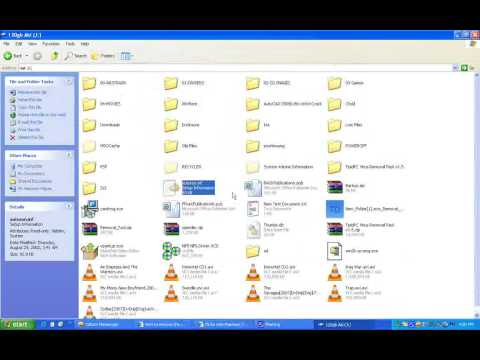The image size is (480, 360).
Task: Select the highlighted autorun.inf file
Action: pyautogui.click(x=189, y=188)
